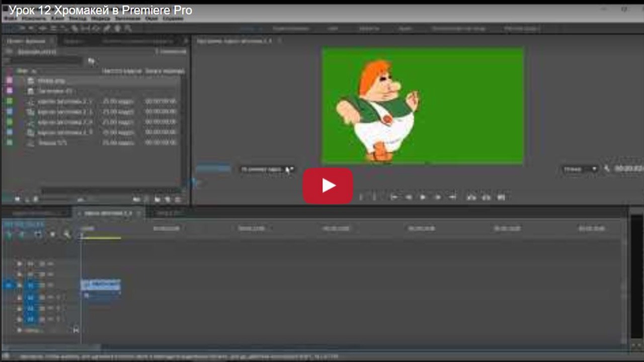Click the timeline horizontal scrollbar

50,347
